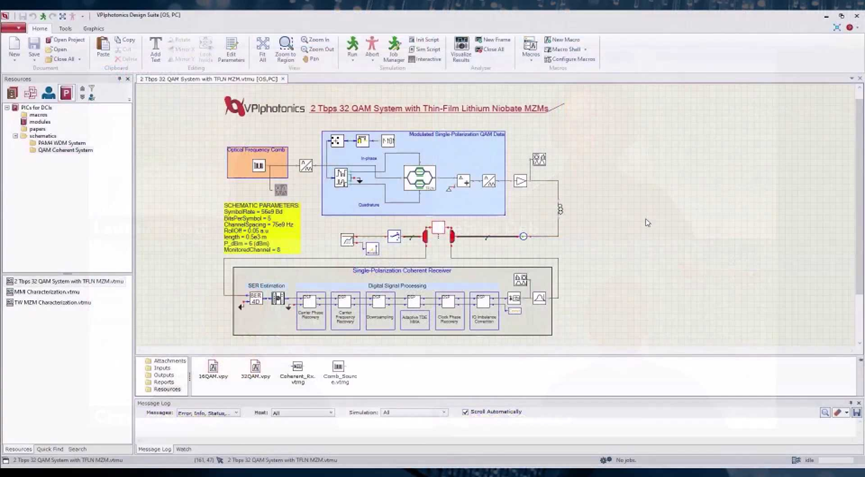Collapse the schematics folder in tree
Image resolution: width=865 pixels, height=477 pixels.
[15, 136]
